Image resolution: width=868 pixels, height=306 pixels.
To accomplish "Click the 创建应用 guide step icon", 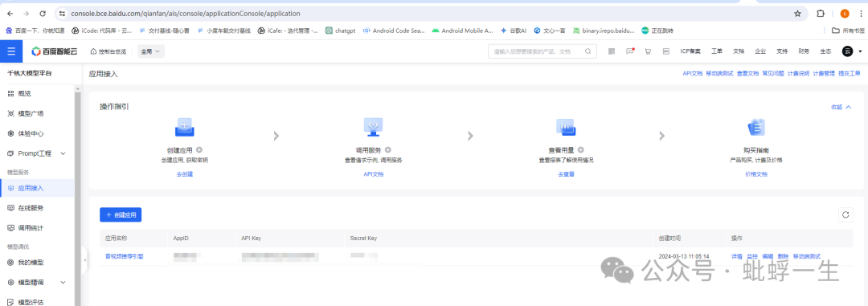I will click(x=184, y=127).
